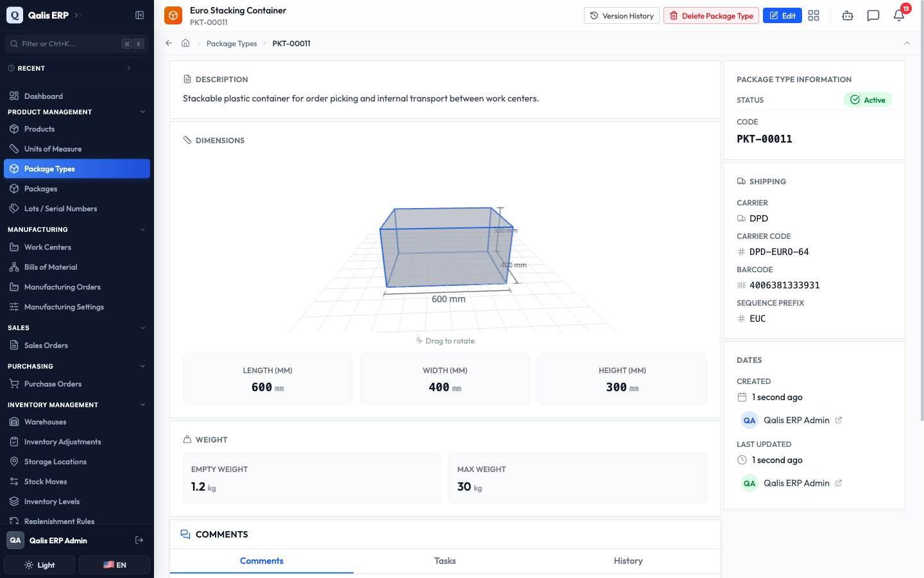Open Last Updated user external link icon
Viewport: 924px width, 578px height.
[x=839, y=483]
